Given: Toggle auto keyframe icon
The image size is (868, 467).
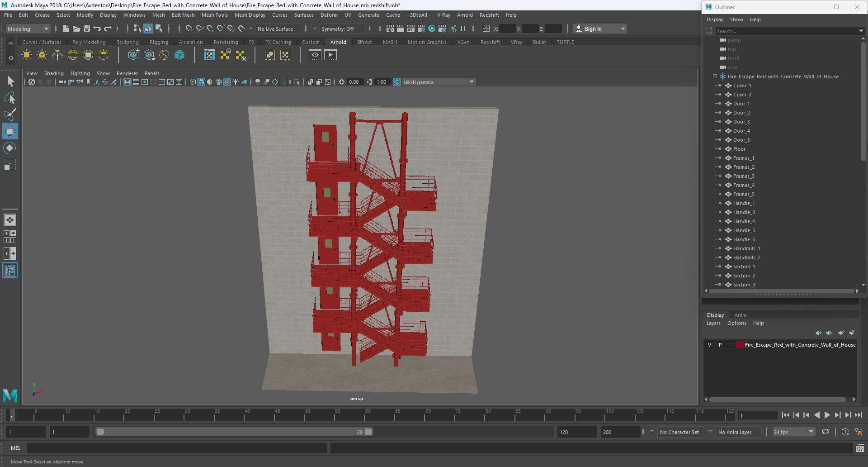Looking at the screenshot, I should [845, 432].
